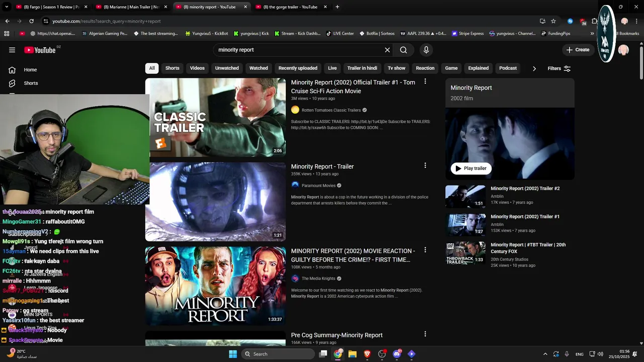The image size is (644, 362).
Task: Close the minority report browser tab
Action: point(246,7)
